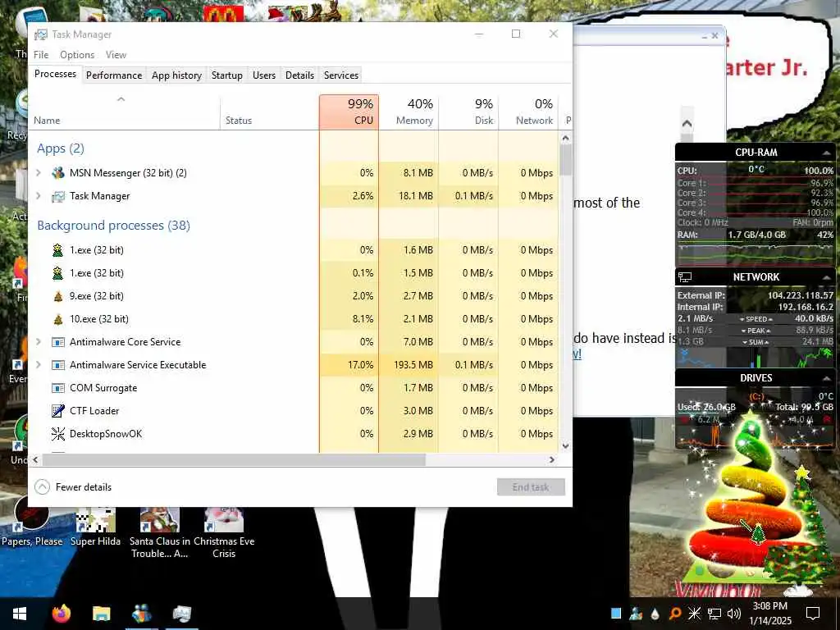The width and height of the screenshot is (840, 630).
Task: Select the first 1.exe (32 bit) row at 0% CPU
Action: (x=294, y=249)
